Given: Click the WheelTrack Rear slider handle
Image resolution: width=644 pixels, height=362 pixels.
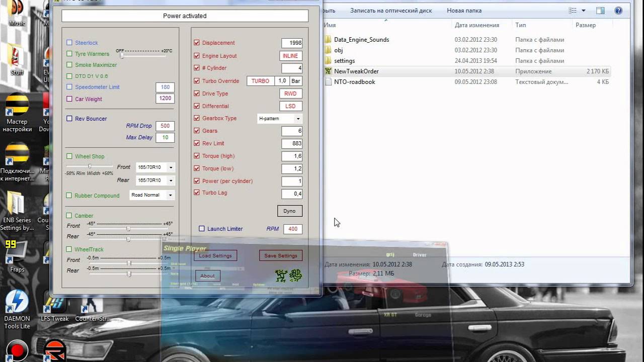Looking at the screenshot, I should [x=129, y=274].
